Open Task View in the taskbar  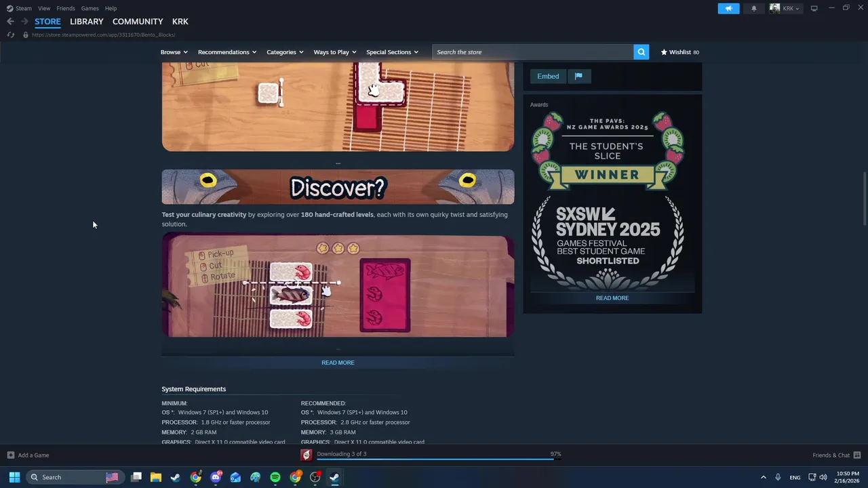136,477
